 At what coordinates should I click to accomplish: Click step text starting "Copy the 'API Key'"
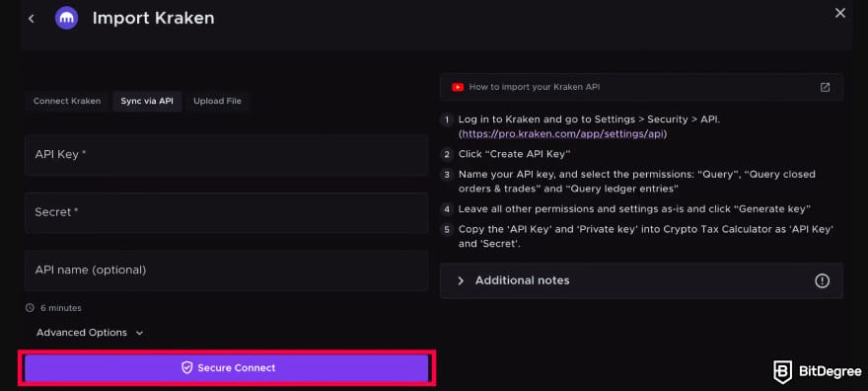[646, 237]
